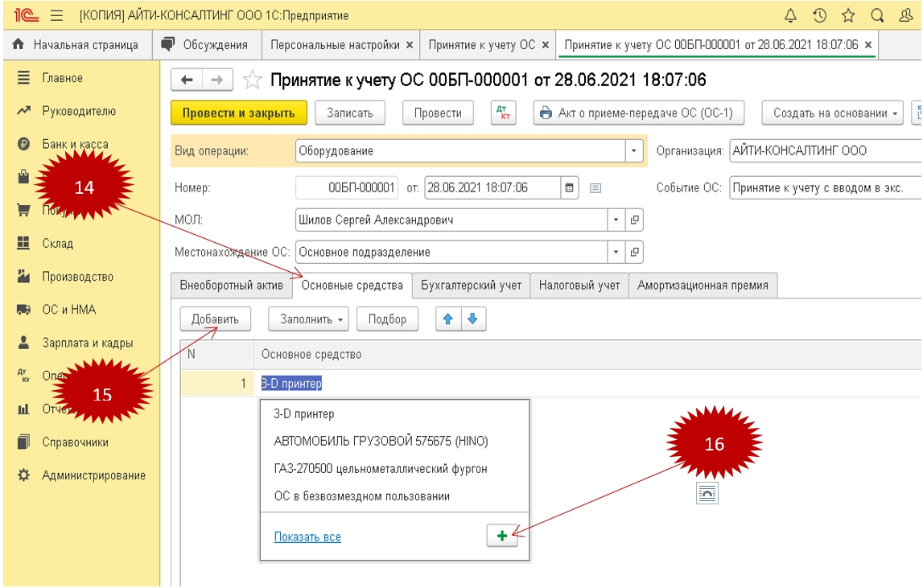Open Склад section in sidebar
This screenshot has width=923, height=588.
[58, 243]
